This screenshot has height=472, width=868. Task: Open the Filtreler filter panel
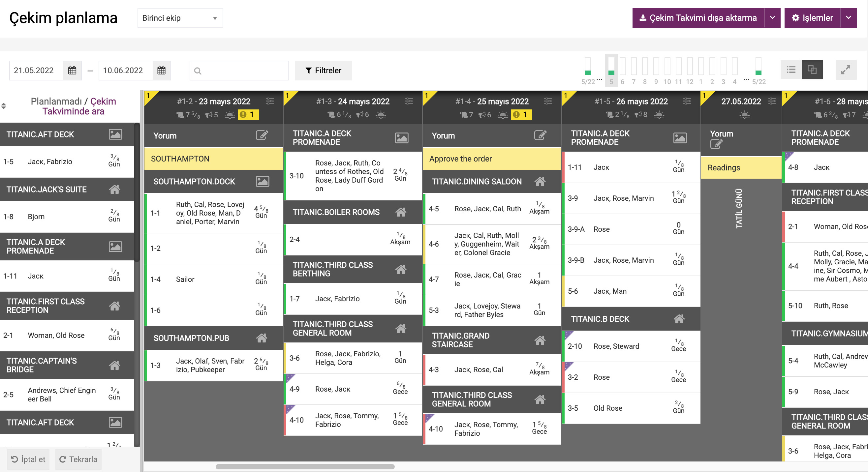point(324,70)
